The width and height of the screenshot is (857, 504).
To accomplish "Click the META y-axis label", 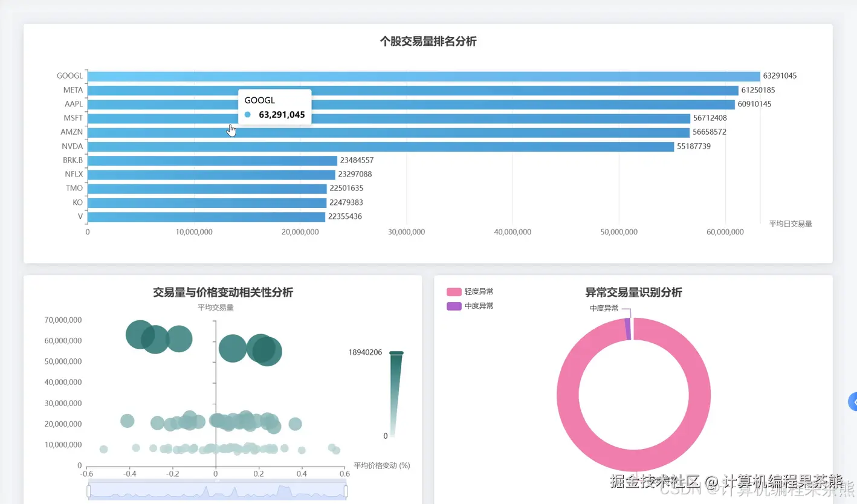I will [x=73, y=90].
